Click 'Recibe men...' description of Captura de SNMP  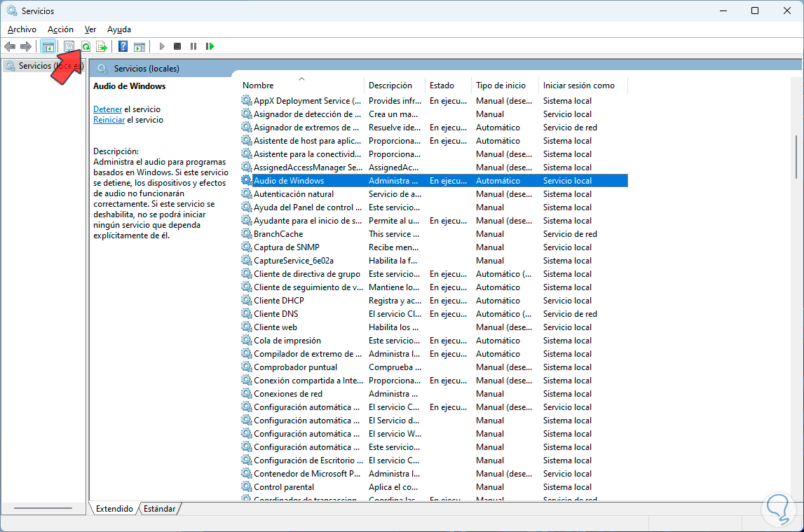[x=393, y=247]
